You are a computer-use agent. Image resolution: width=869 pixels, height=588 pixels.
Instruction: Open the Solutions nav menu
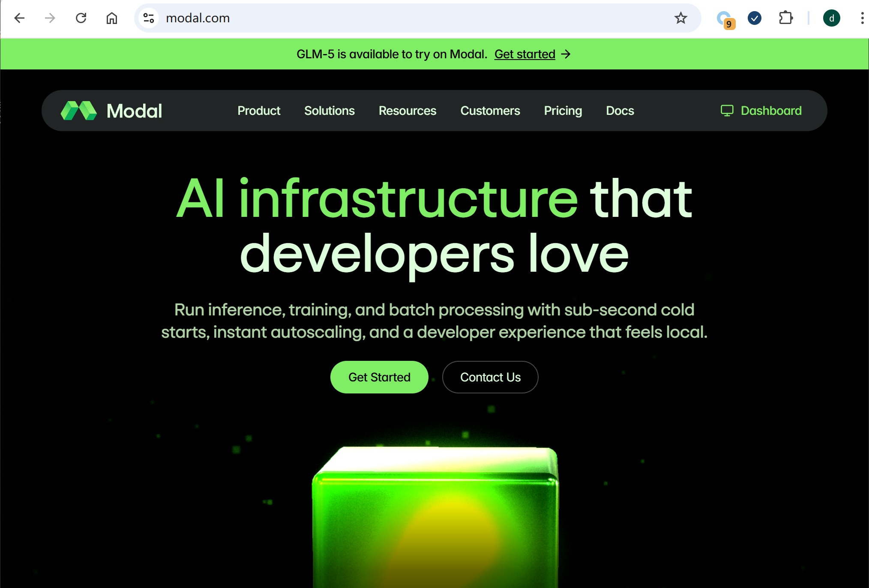click(330, 111)
